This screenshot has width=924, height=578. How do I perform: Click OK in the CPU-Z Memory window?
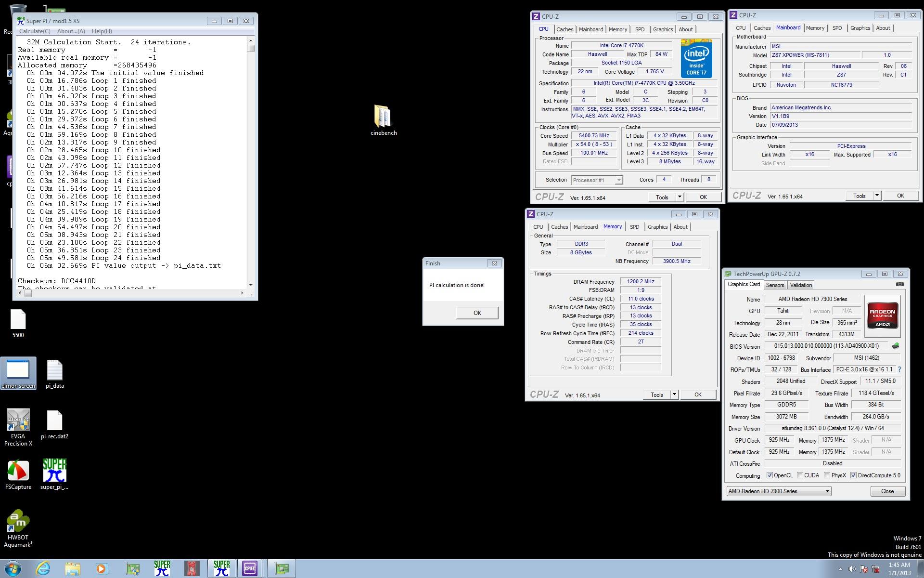(x=698, y=394)
